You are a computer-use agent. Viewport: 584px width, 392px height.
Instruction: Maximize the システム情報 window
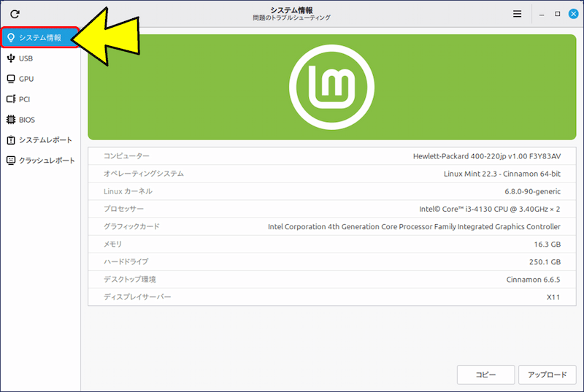click(x=558, y=14)
